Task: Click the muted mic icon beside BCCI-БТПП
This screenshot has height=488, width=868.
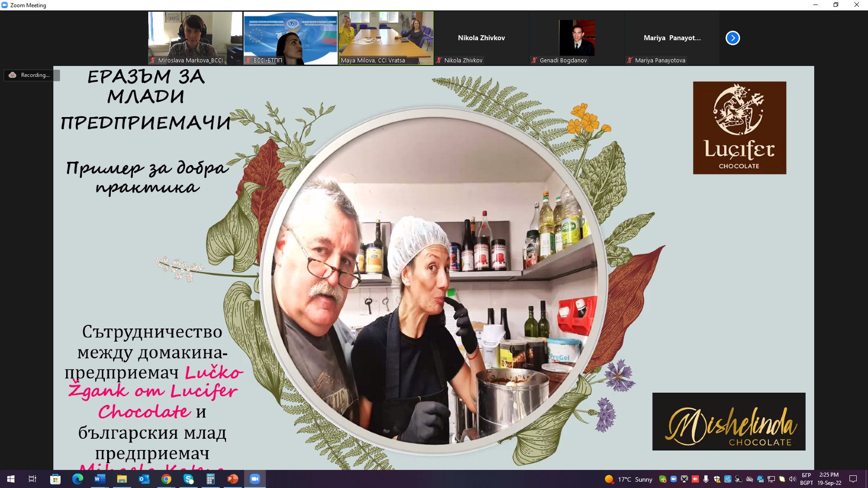Action: (x=248, y=60)
